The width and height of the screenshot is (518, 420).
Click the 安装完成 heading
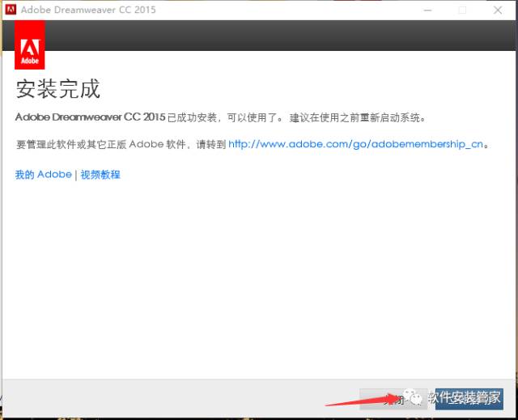[x=57, y=88]
